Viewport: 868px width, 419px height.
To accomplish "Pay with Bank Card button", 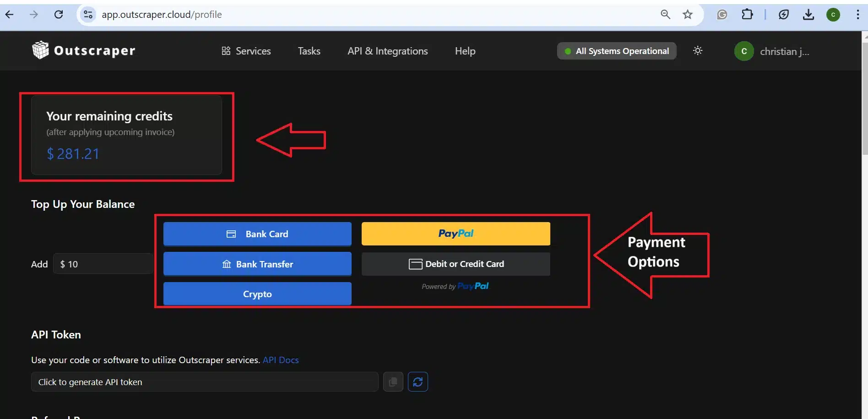I will click(x=257, y=234).
